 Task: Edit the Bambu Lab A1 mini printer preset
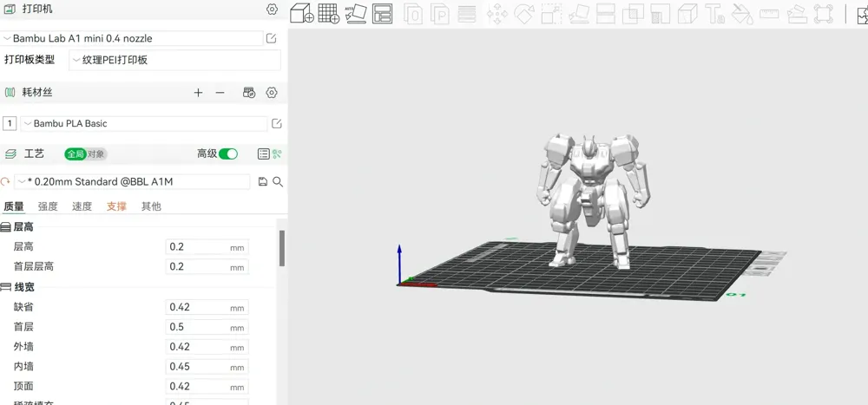tap(271, 38)
